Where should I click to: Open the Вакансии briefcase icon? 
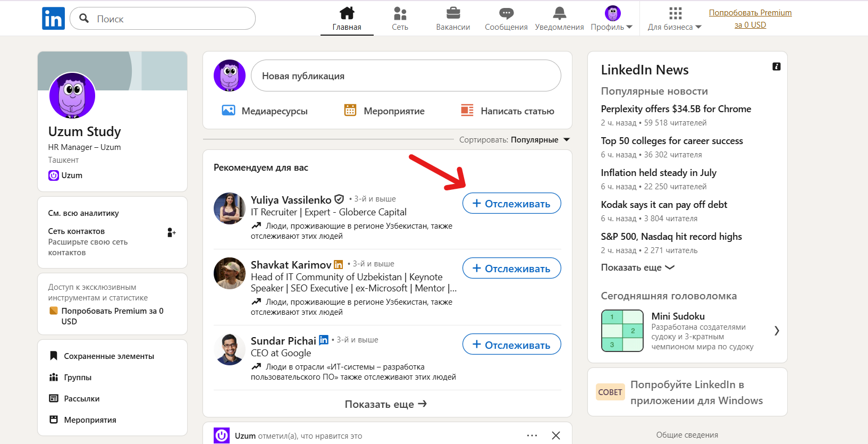[453, 13]
